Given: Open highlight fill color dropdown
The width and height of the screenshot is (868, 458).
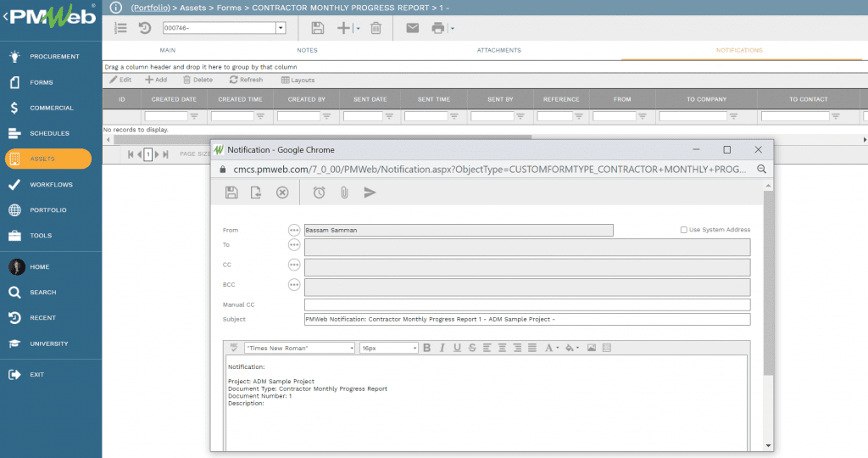Looking at the screenshot, I should point(578,348).
